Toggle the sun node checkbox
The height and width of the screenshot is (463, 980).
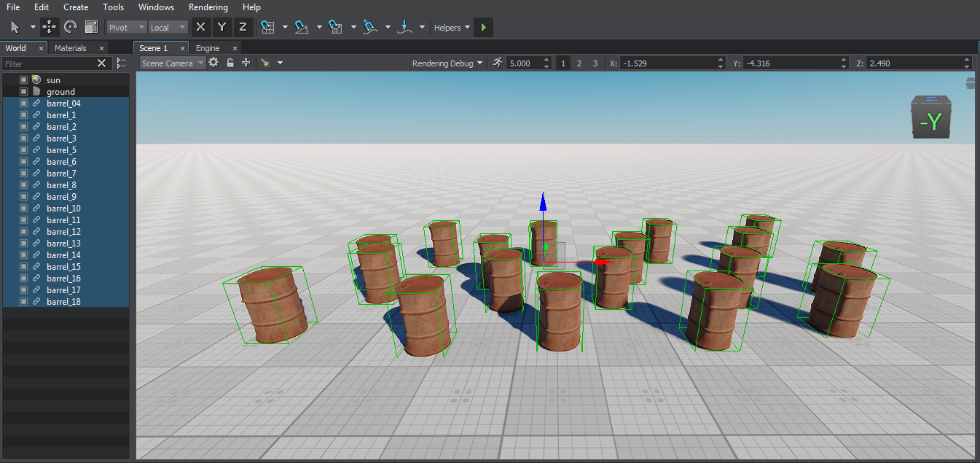point(23,80)
